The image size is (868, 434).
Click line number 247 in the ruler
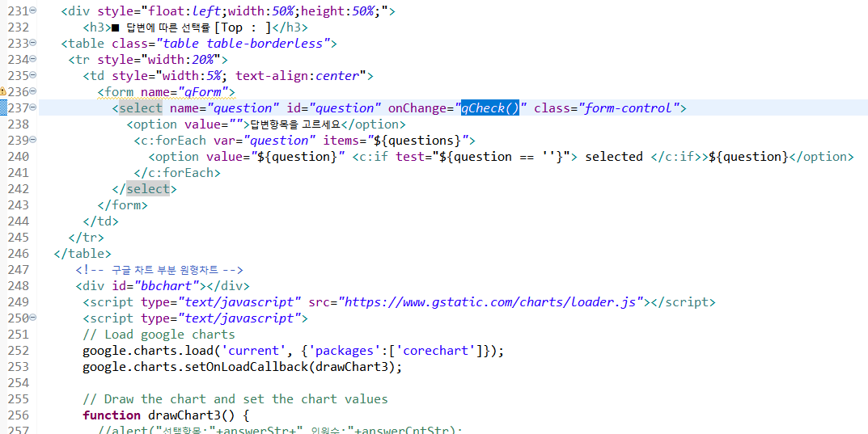pos(19,270)
